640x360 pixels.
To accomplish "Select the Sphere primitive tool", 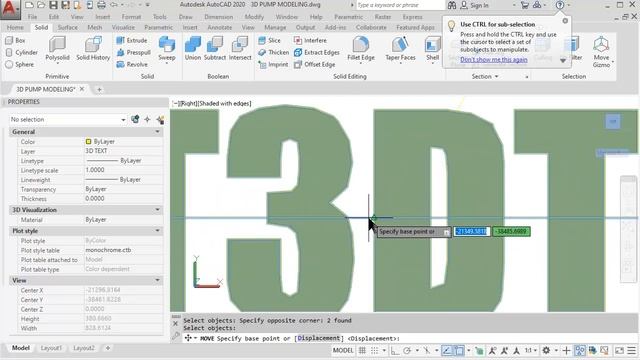I will coord(20,64).
